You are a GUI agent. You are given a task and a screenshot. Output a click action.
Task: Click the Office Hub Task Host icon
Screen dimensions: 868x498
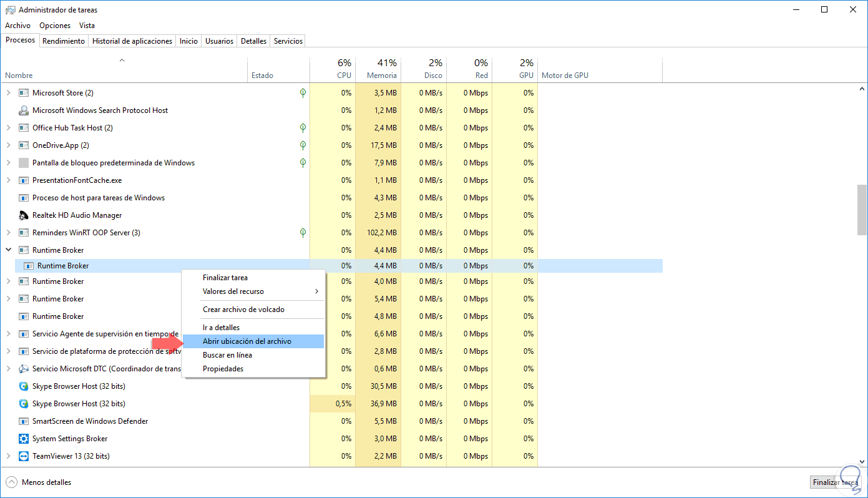pos(24,128)
